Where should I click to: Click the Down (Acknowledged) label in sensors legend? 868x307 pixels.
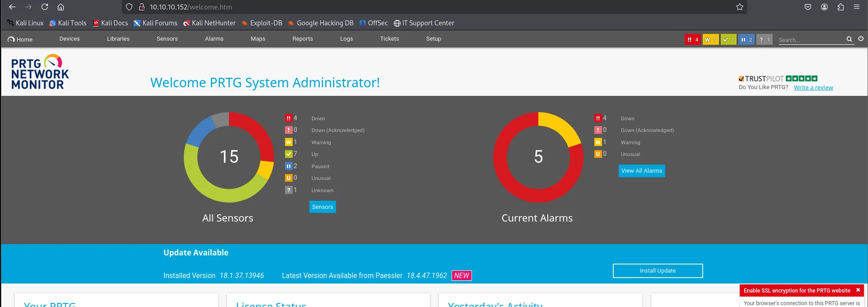[338, 130]
